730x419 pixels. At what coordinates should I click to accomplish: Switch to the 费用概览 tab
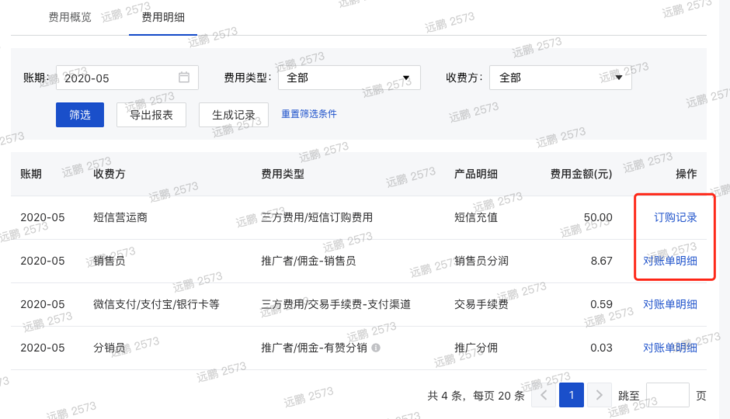(69, 17)
